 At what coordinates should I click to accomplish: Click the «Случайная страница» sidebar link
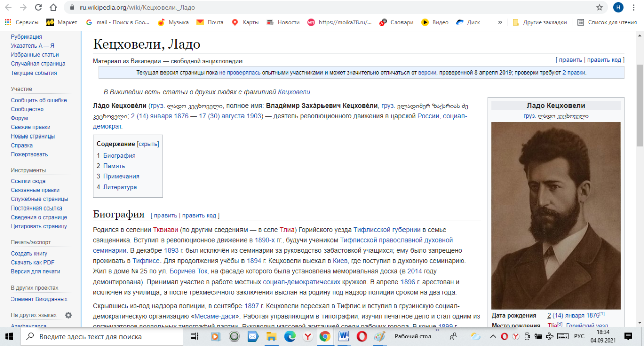point(38,64)
